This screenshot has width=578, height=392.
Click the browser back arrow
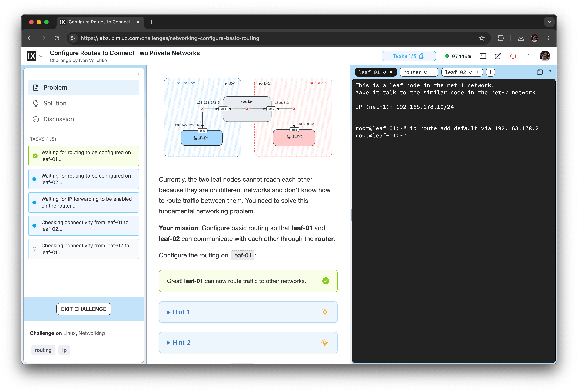click(x=30, y=38)
